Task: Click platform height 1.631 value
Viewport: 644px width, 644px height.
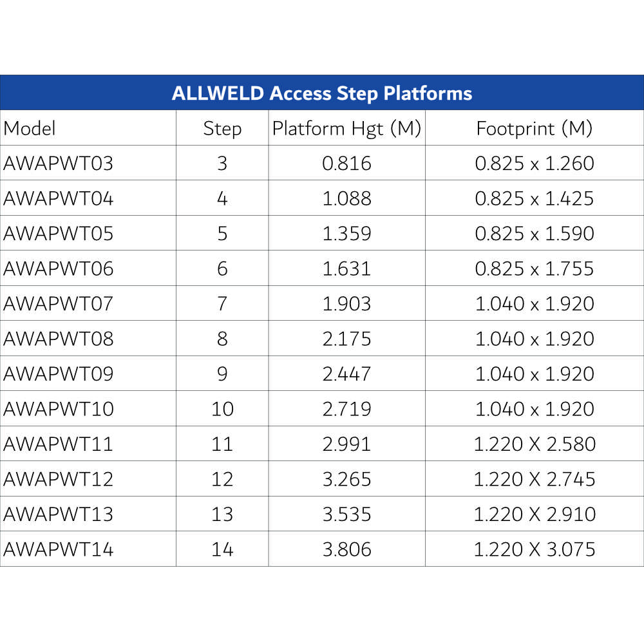Action: coord(346,269)
